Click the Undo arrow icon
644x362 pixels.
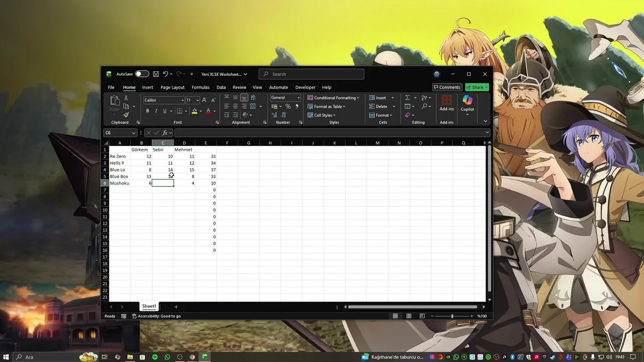click(166, 74)
